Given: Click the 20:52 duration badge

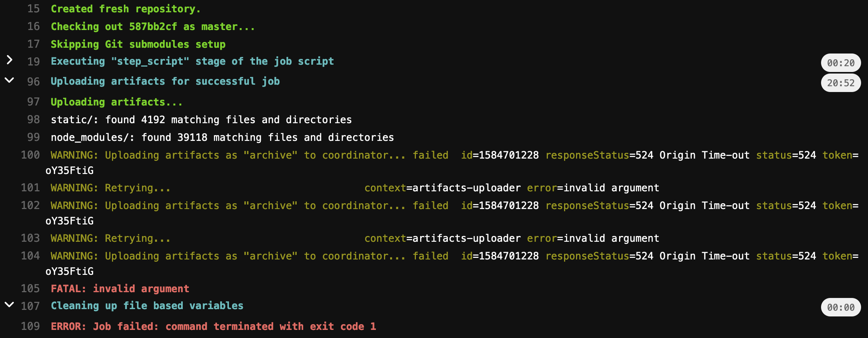Looking at the screenshot, I should coord(841,83).
